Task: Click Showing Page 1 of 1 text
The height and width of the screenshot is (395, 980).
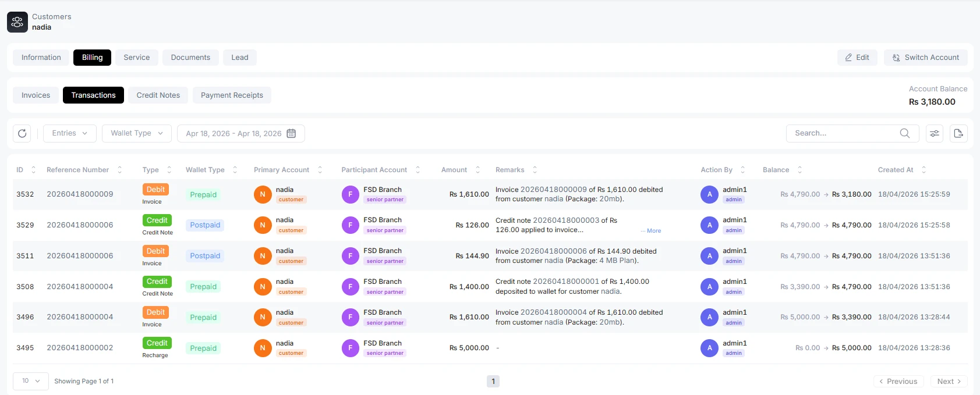Action: [84, 381]
